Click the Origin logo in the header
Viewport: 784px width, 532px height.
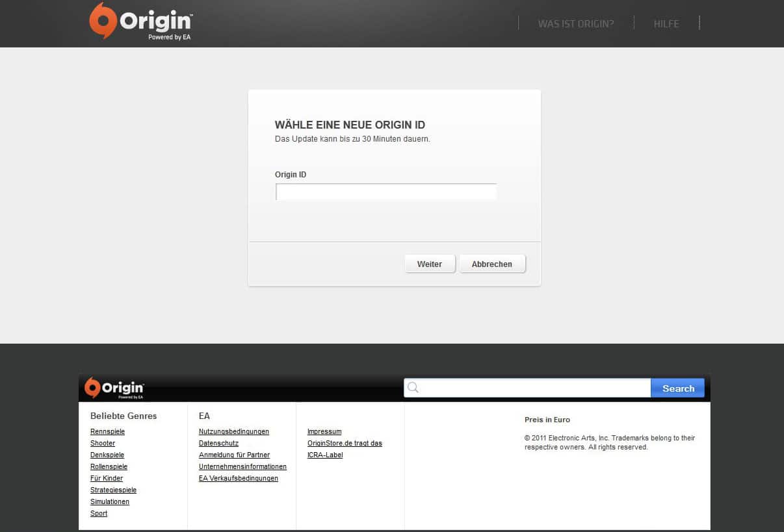140,21
